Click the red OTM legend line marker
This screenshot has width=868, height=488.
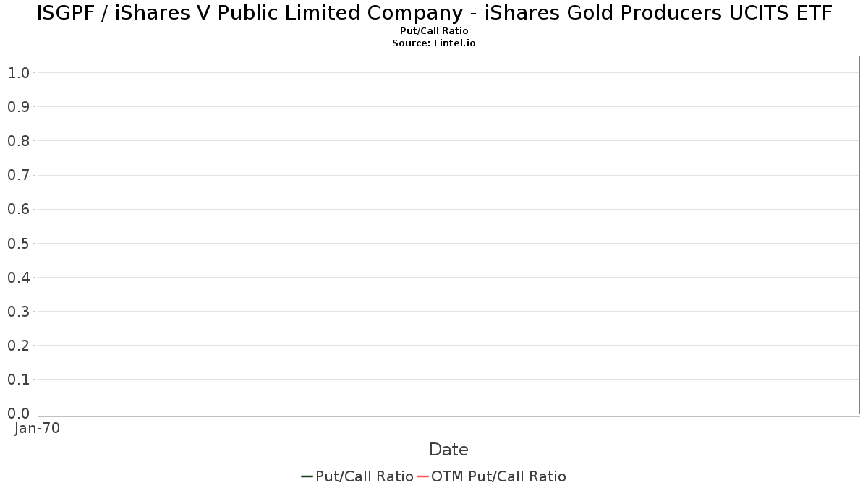[422, 476]
